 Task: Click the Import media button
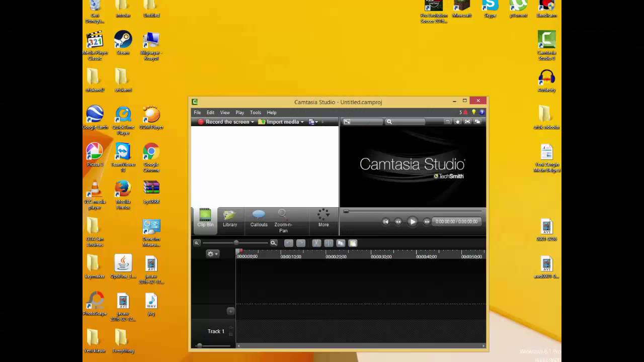(279, 122)
